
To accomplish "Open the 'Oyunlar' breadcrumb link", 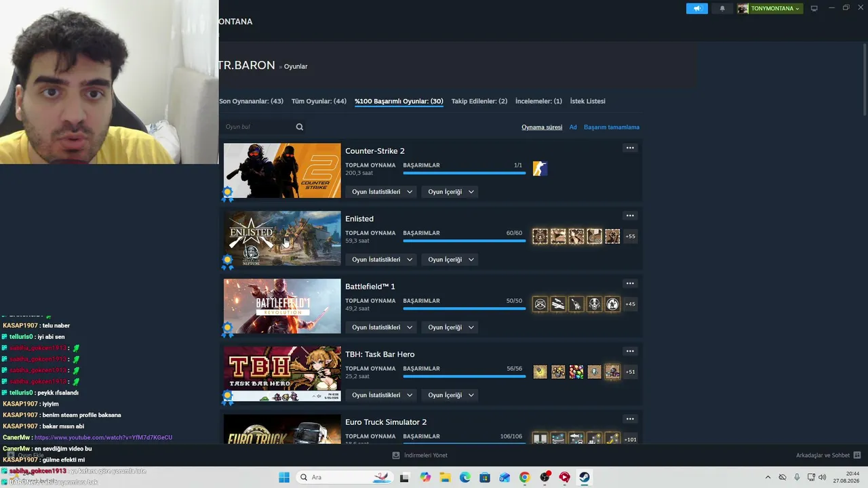I will click(296, 66).
